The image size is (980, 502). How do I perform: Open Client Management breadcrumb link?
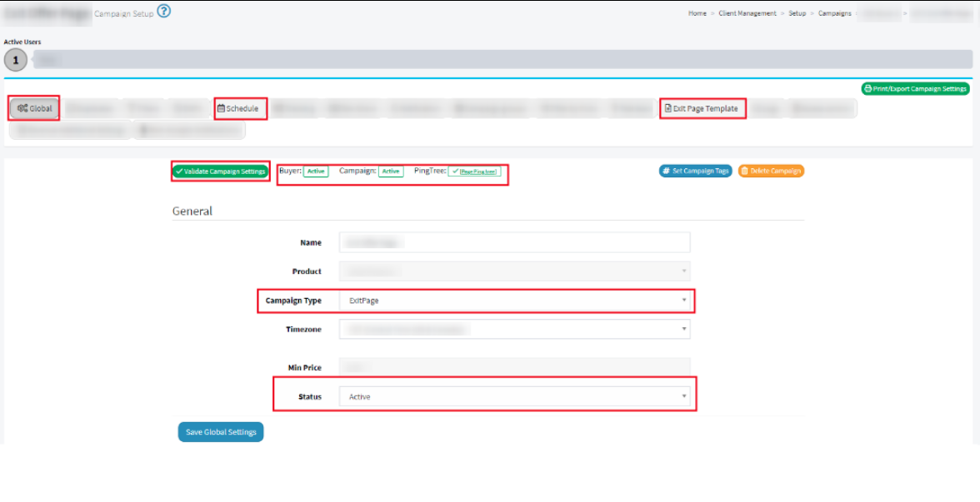(747, 13)
